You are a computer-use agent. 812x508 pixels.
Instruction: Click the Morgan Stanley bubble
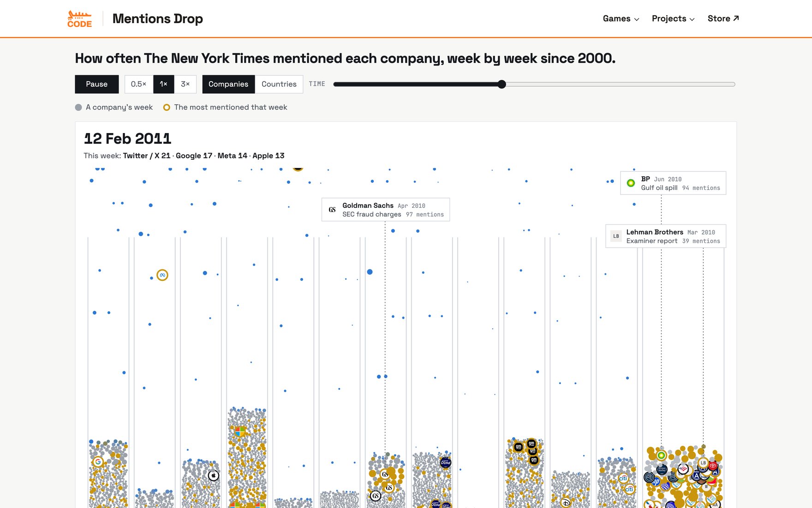pos(662,469)
